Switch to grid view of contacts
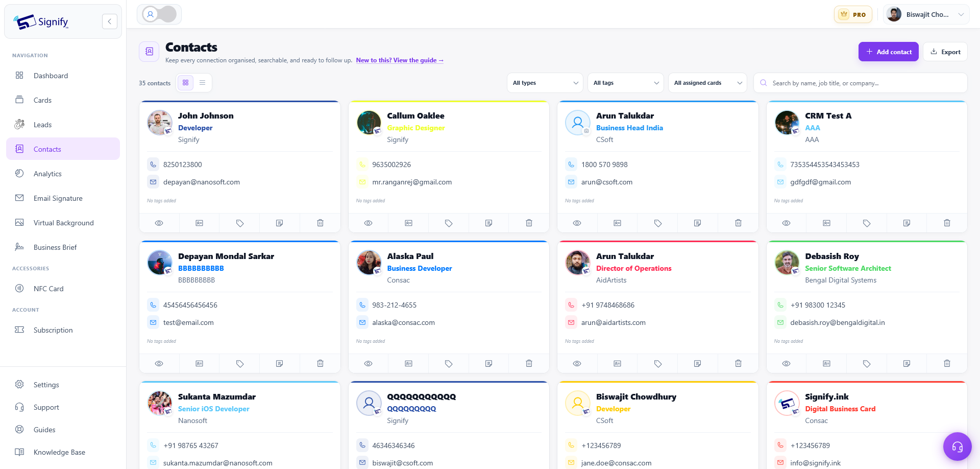This screenshot has width=980, height=469. click(185, 83)
